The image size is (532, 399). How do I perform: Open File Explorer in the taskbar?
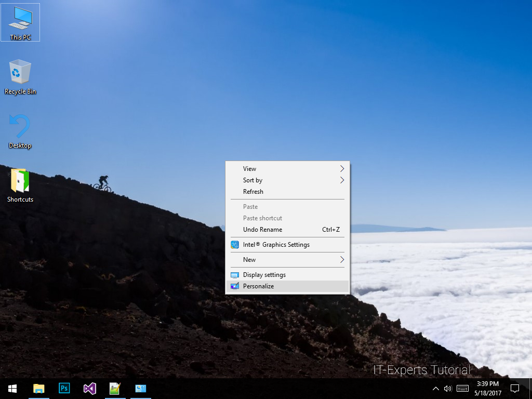tap(39, 388)
